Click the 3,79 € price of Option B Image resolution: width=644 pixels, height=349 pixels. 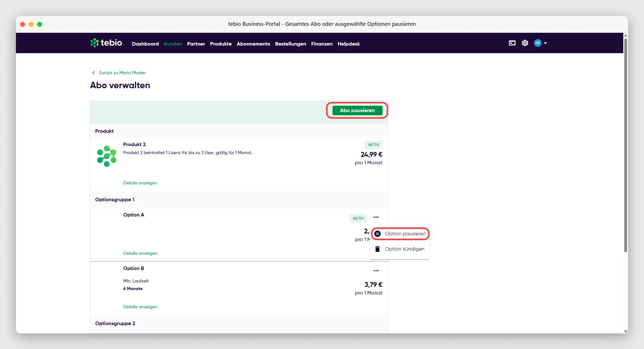click(373, 285)
